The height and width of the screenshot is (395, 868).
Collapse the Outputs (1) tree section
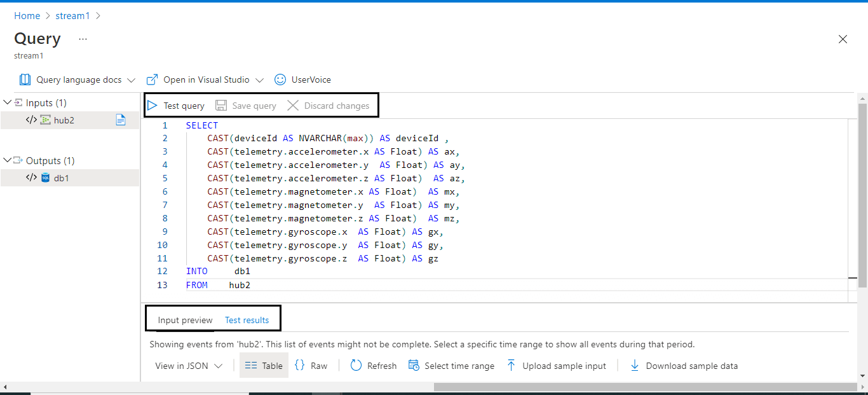[8, 160]
